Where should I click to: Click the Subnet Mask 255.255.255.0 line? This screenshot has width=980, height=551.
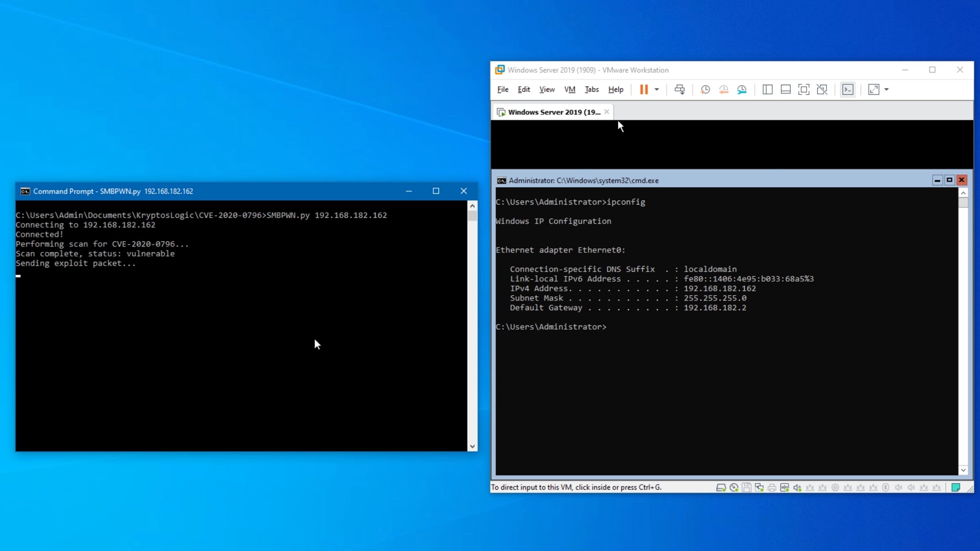[x=628, y=298]
